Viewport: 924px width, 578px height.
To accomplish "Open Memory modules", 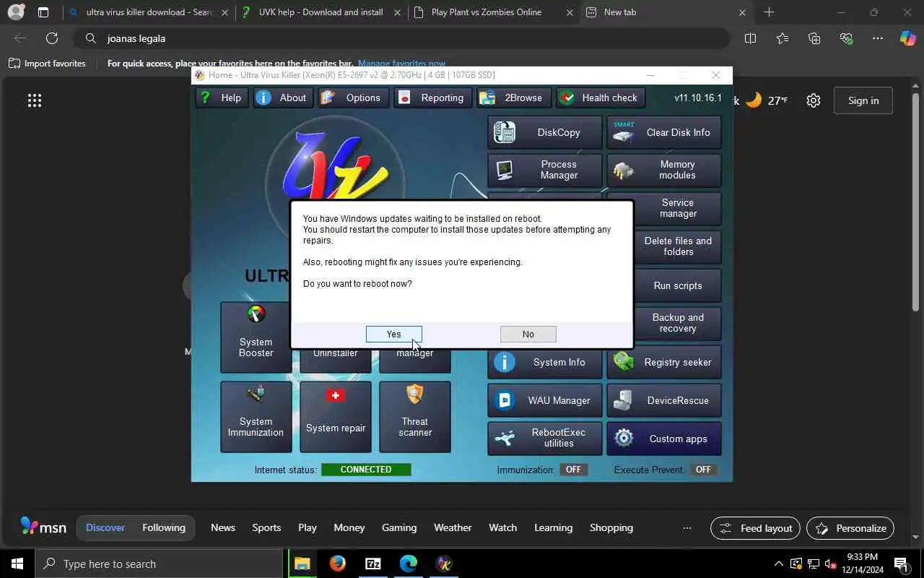I will tap(663, 170).
